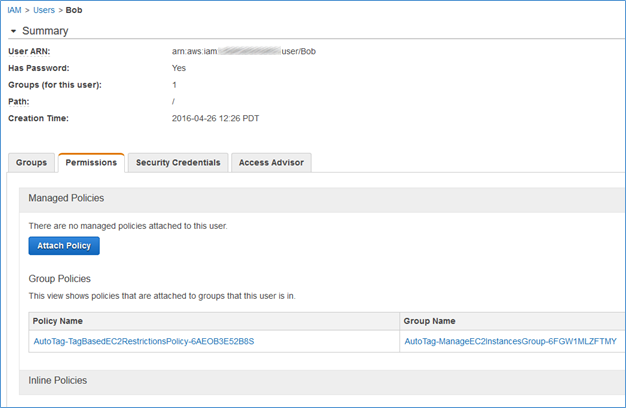Image resolution: width=626 pixels, height=408 pixels.
Task: Collapse the Managed Policies section header
Action: point(322,198)
